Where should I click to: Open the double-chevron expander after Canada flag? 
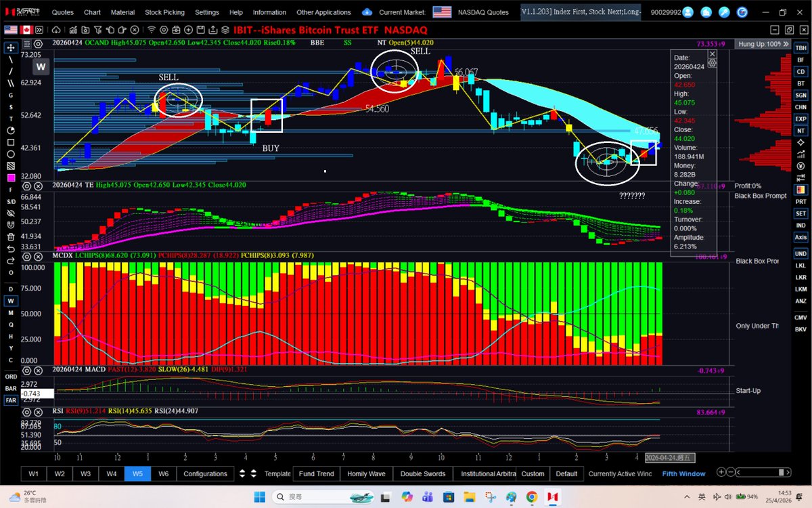[x=39, y=30]
